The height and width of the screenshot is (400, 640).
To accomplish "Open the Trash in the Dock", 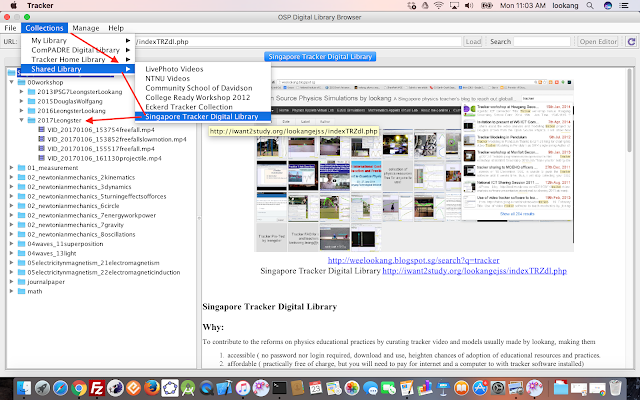I will [x=616, y=388].
